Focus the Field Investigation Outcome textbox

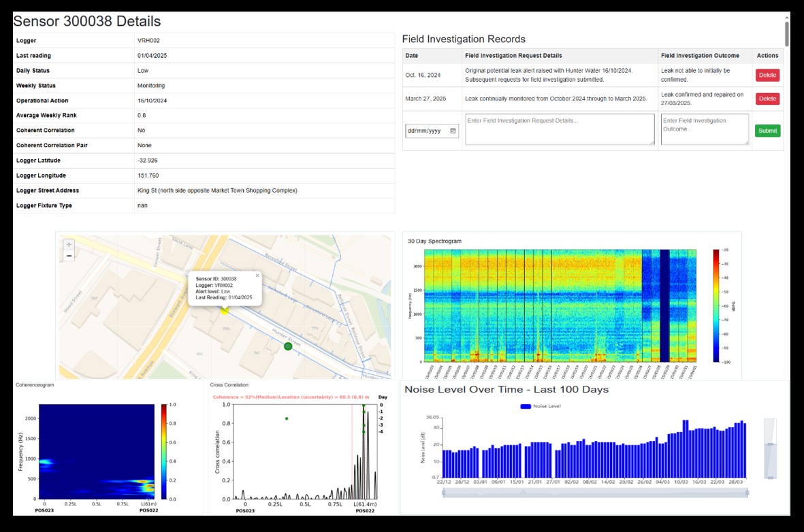tap(705, 129)
